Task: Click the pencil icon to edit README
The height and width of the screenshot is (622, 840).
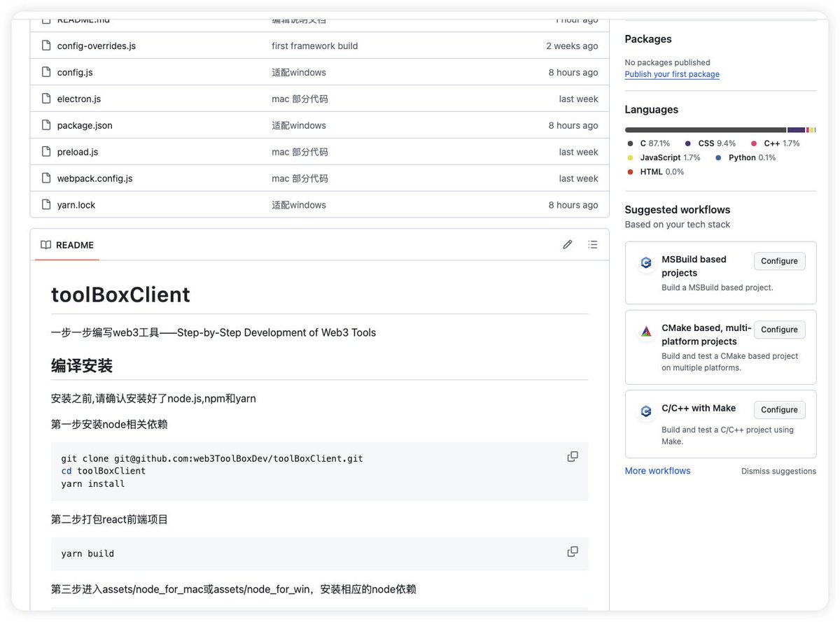Action: (567, 244)
